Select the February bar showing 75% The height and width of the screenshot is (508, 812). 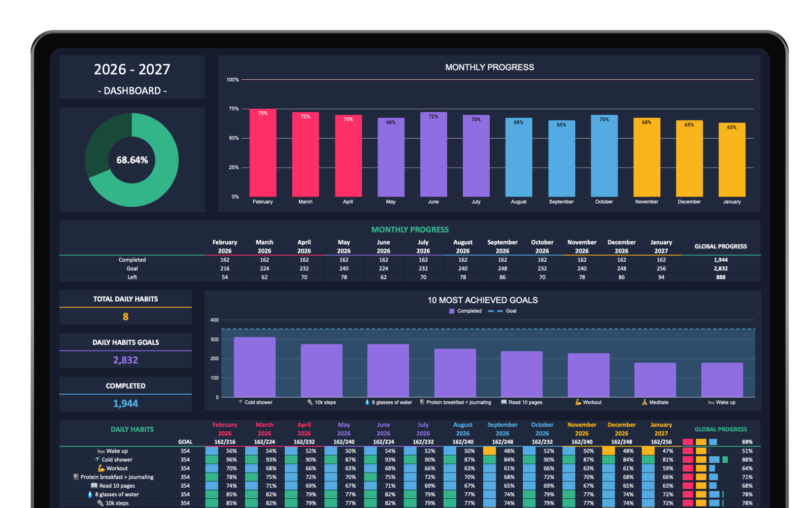coord(263,153)
